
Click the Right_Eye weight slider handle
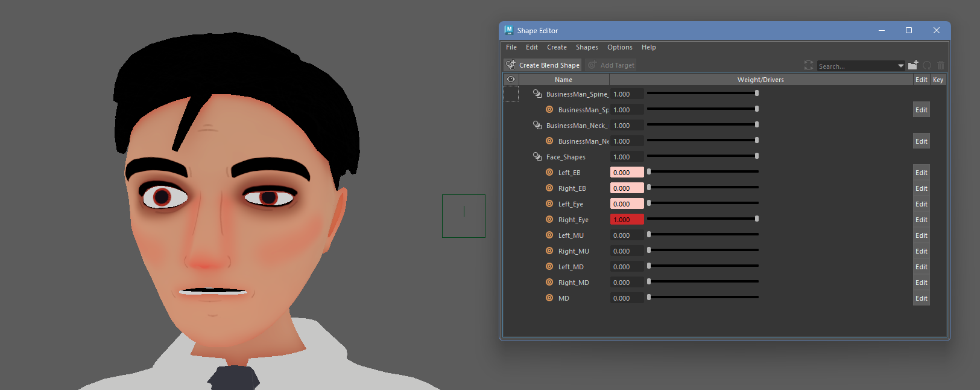coord(757,219)
